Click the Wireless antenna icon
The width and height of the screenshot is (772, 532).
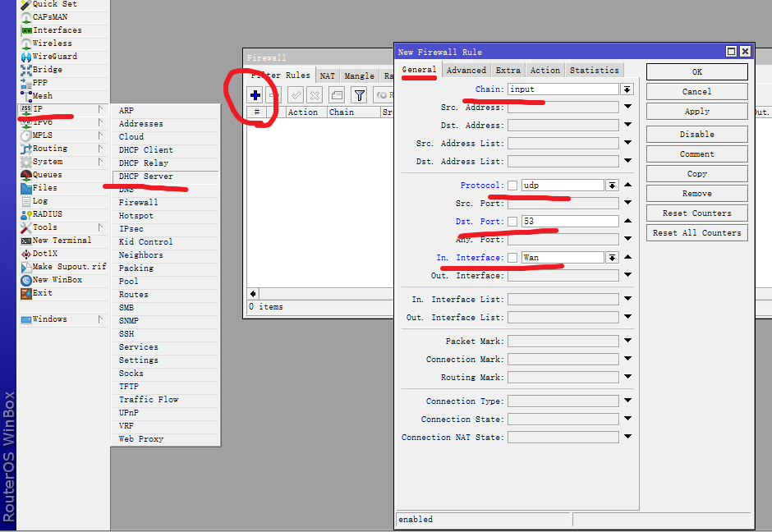(x=26, y=44)
